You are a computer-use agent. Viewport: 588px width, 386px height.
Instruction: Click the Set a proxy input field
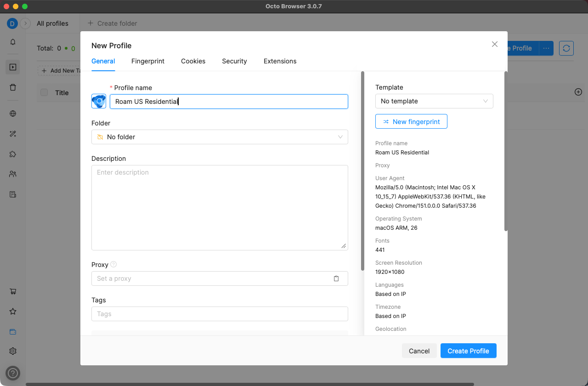pos(220,278)
